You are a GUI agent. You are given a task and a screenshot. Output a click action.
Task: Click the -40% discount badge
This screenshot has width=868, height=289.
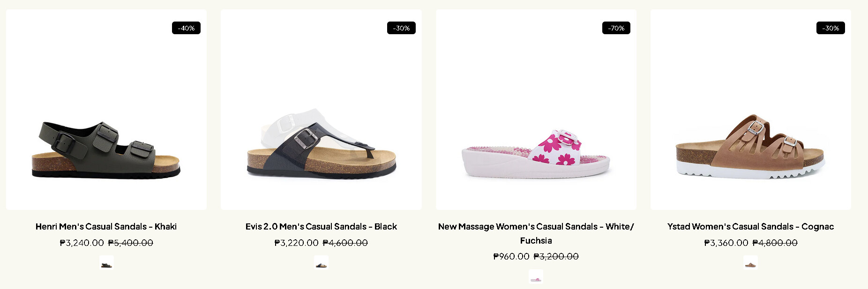(186, 28)
